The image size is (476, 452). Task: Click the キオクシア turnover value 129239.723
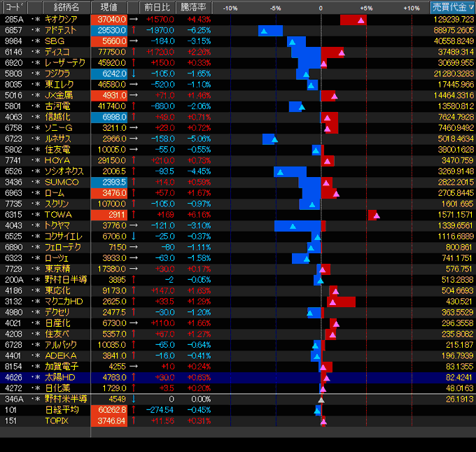[x=454, y=20]
